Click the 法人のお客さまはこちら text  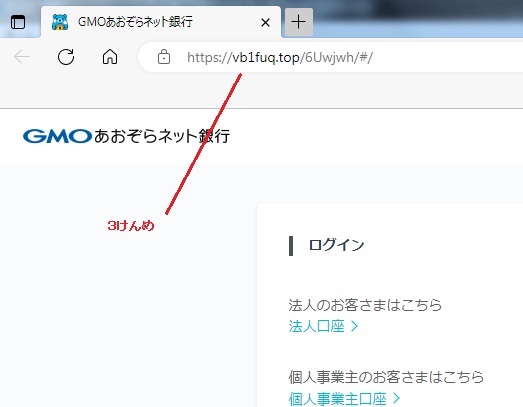click(365, 305)
